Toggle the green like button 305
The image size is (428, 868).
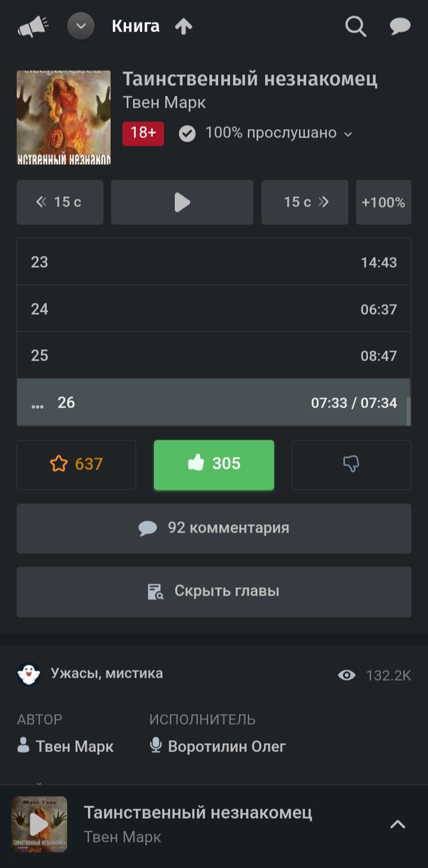click(x=214, y=465)
